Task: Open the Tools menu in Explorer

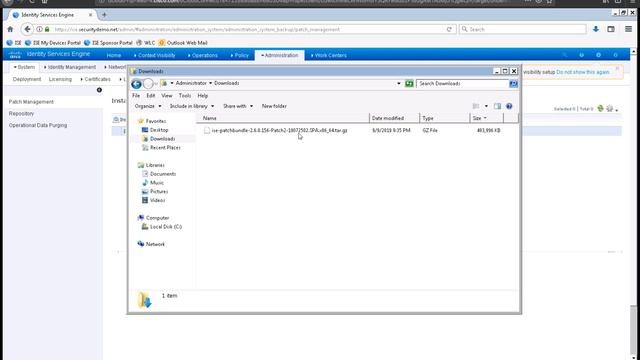Action: coord(185,96)
